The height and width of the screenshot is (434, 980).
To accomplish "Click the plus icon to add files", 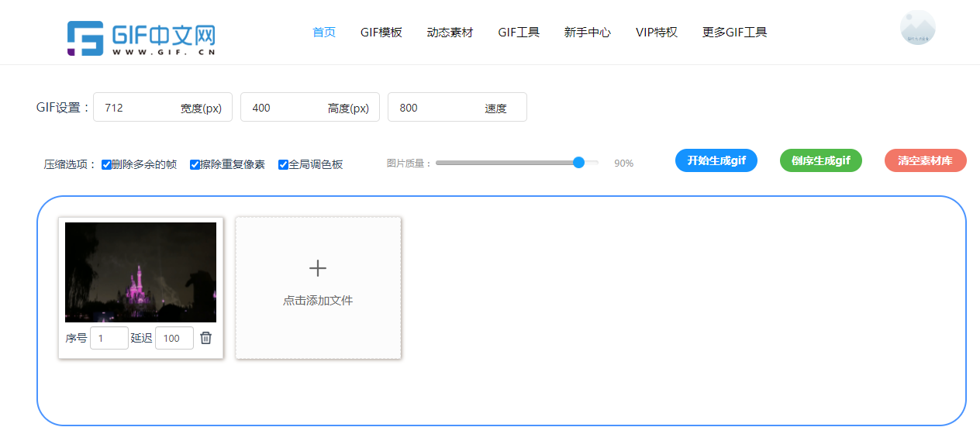I will [318, 268].
